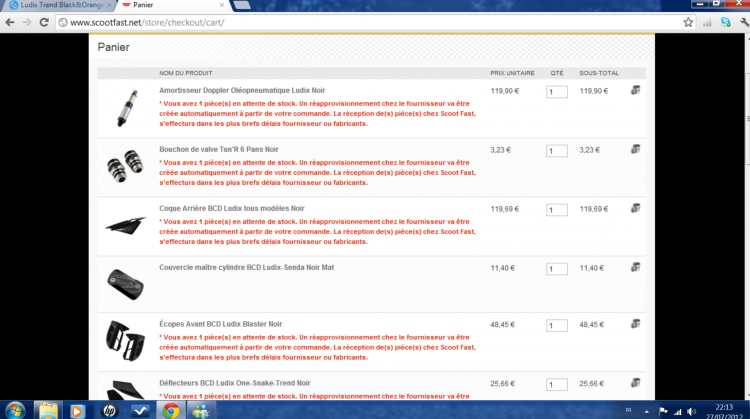Delete Couvercle maître cylindre from cart
The height and width of the screenshot is (419, 750).
pos(635,267)
